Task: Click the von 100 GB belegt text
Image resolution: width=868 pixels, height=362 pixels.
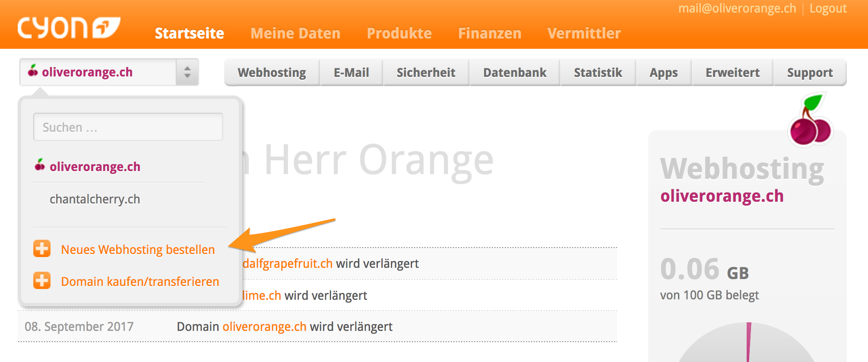Action: 710,295
